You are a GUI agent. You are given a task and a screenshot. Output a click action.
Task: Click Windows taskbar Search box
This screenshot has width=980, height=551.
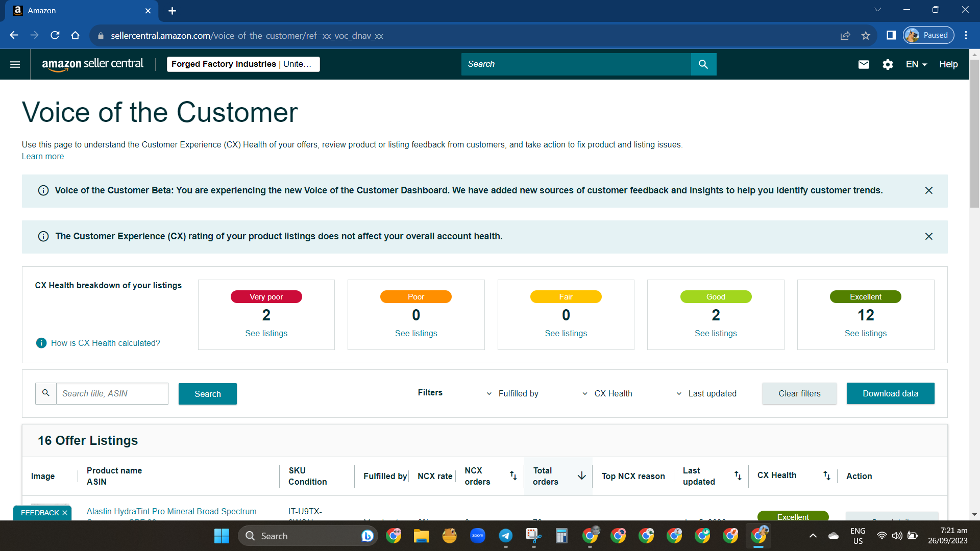point(308,536)
